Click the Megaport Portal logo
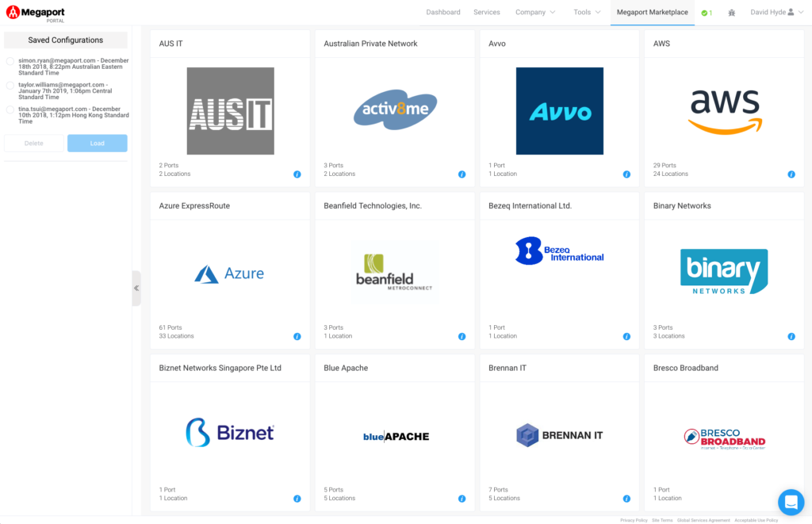Image resolution: width=812 pixels, height=524 pixels. point(35,13)
